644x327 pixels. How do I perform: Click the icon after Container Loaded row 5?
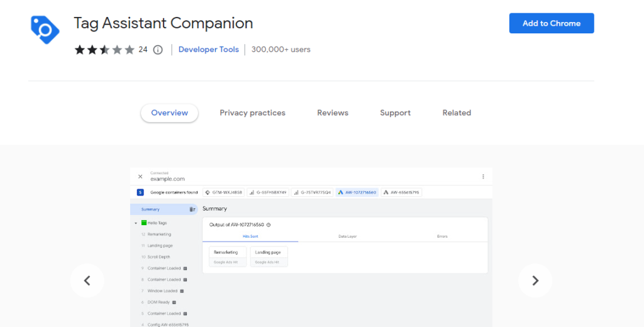(186, 313)
